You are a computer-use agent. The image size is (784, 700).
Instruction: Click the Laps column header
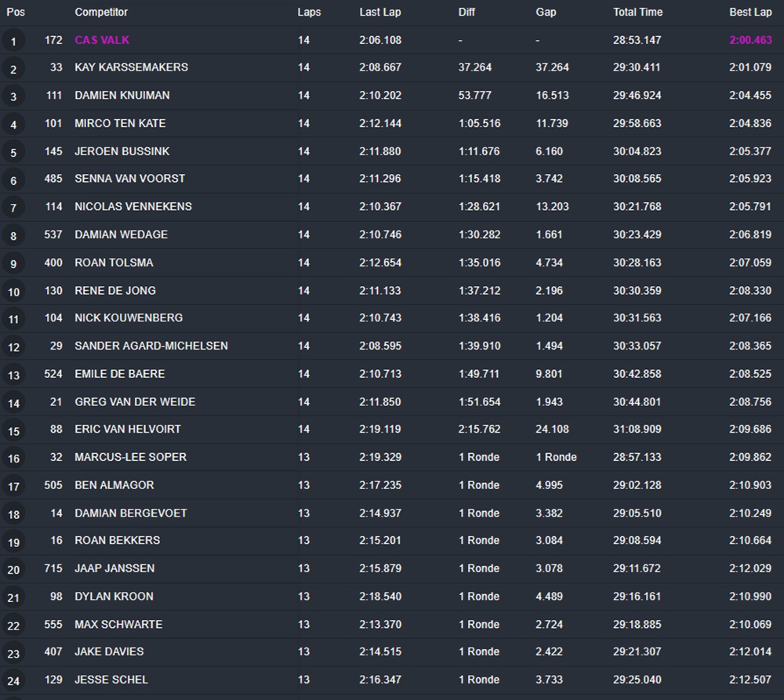pos(309,12)
